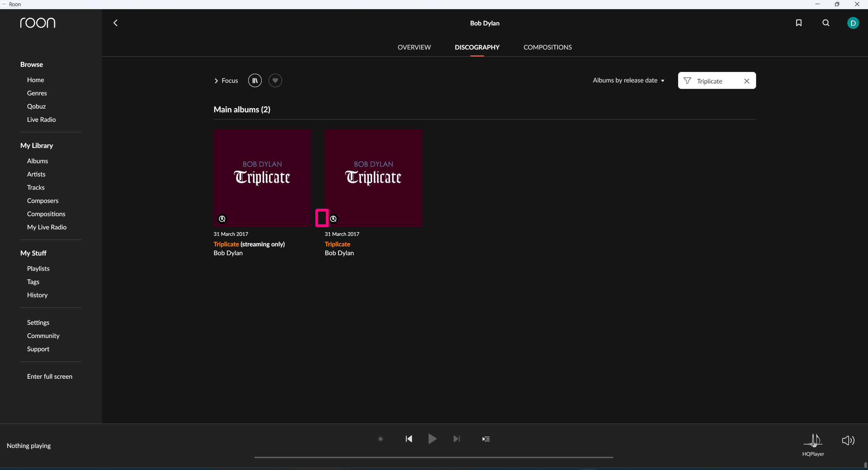Open the D profile avatar
This screenshot has width=868, height=470.
tap(853, 23)
